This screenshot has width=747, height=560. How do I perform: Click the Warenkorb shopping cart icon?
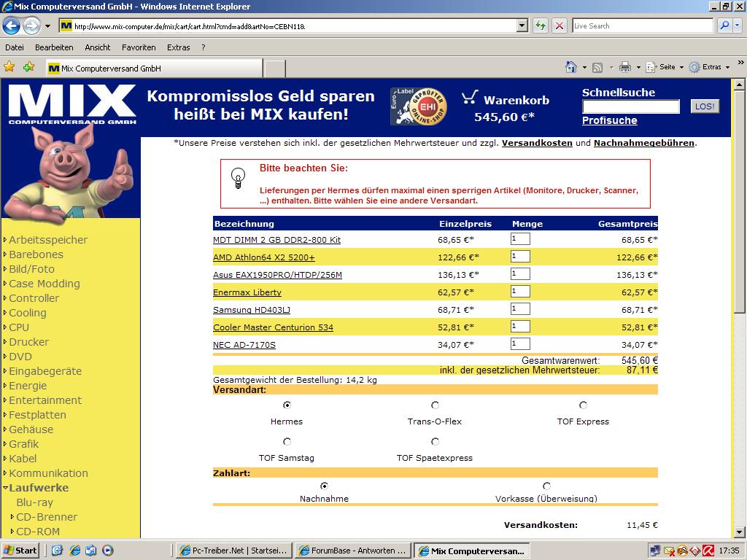pos(469,98)
